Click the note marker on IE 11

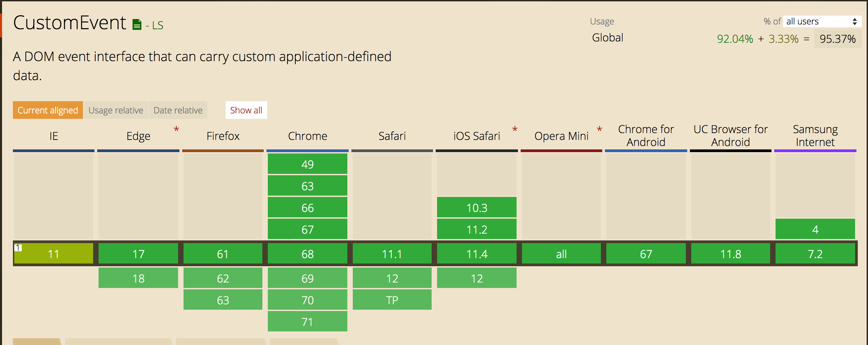pyautogui.click(x=18, y=248)
